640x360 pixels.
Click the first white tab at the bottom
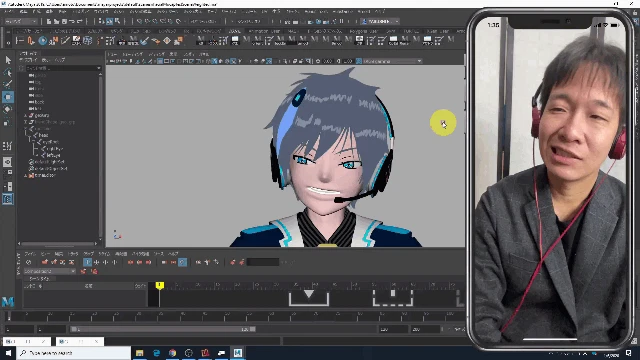point(27,341)
